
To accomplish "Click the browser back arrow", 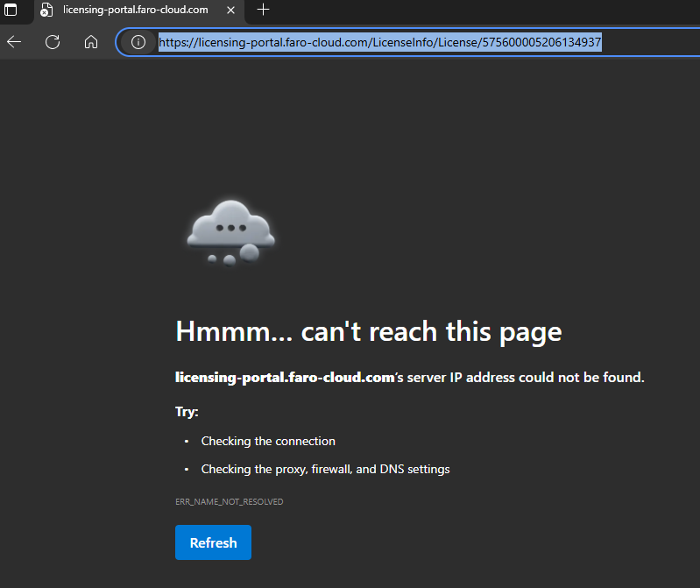I will point(14,42).
